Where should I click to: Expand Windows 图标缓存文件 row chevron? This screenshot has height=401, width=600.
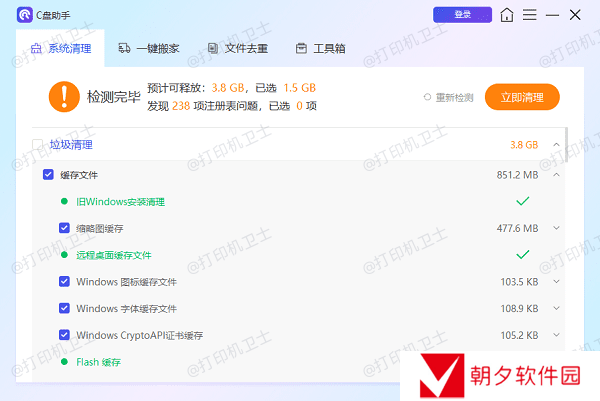pos(556,282)
